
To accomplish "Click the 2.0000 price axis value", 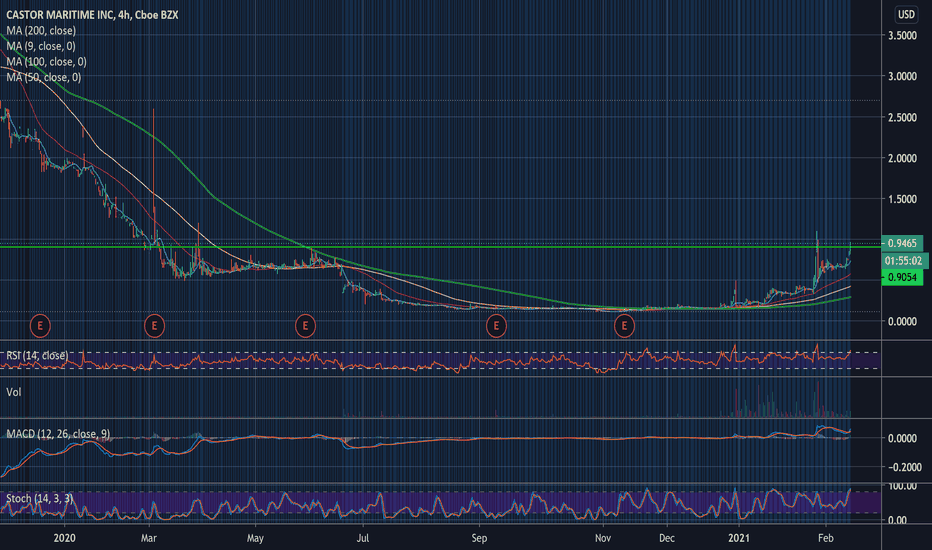I will pyautogui.click(x=902, y=158).
